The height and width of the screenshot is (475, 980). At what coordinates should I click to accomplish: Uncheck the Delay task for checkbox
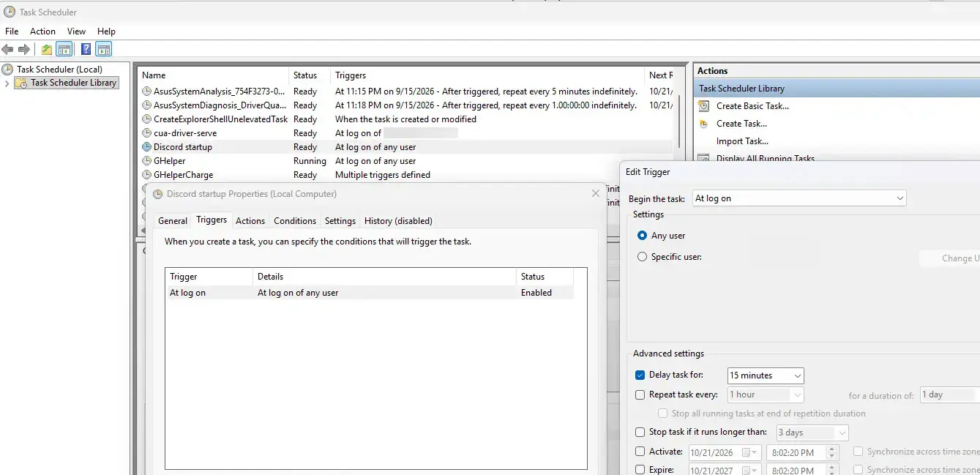[640, 375]
